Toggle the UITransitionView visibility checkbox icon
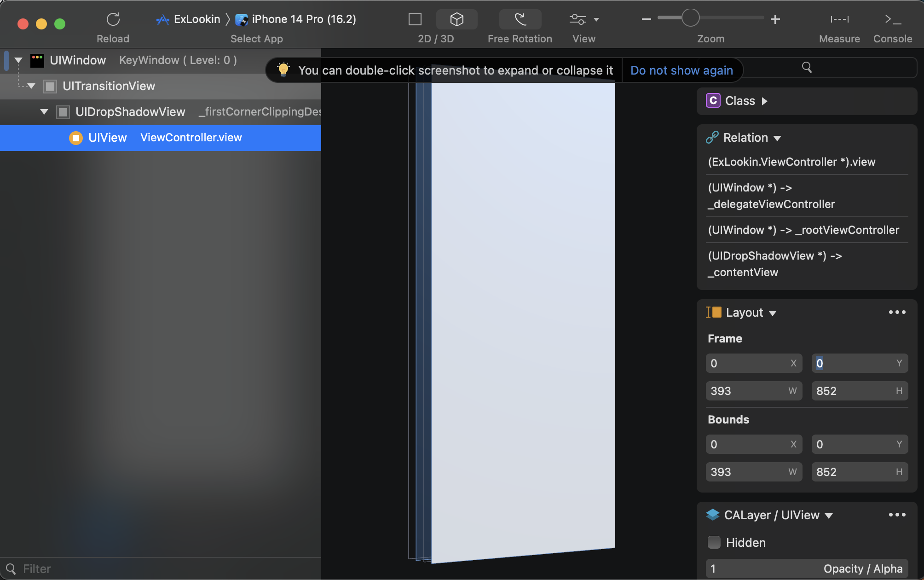The height and width of the screenshot is (580, 924). coord(50,86)
